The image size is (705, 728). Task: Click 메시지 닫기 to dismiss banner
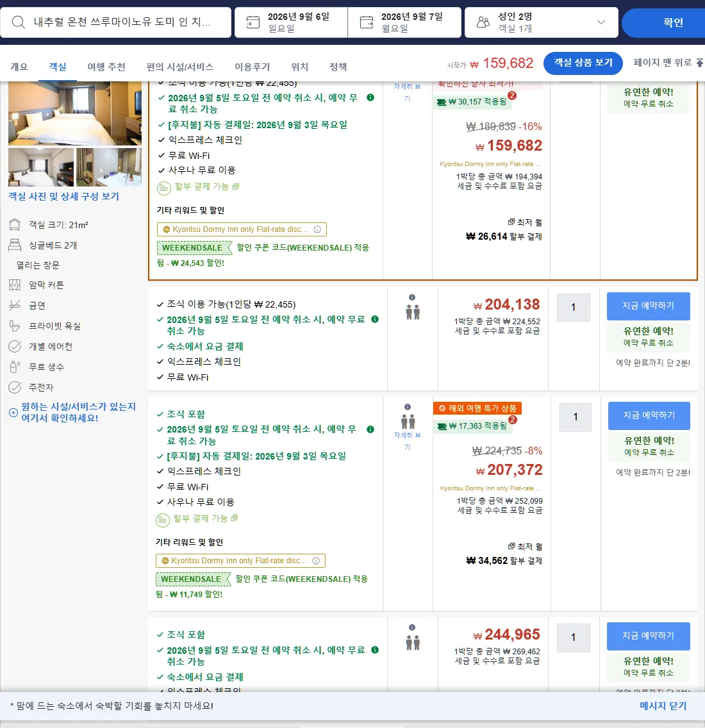(x=663, y=706)
